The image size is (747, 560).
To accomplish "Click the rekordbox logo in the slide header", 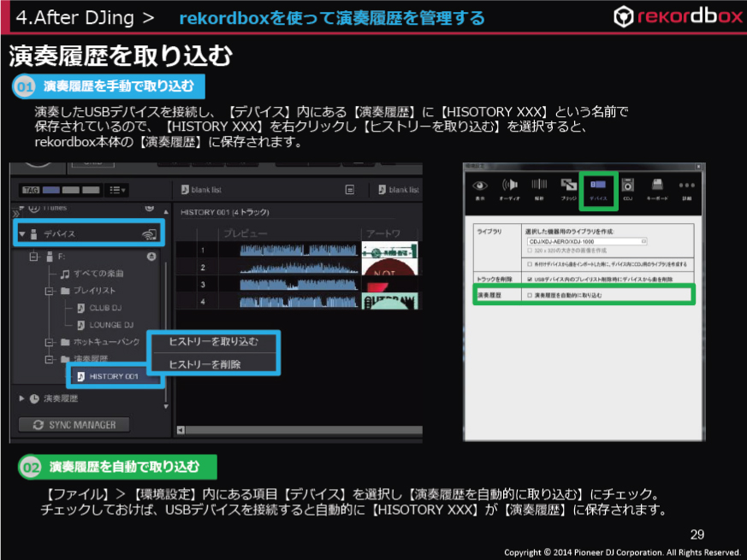I will tap(678, 16).
